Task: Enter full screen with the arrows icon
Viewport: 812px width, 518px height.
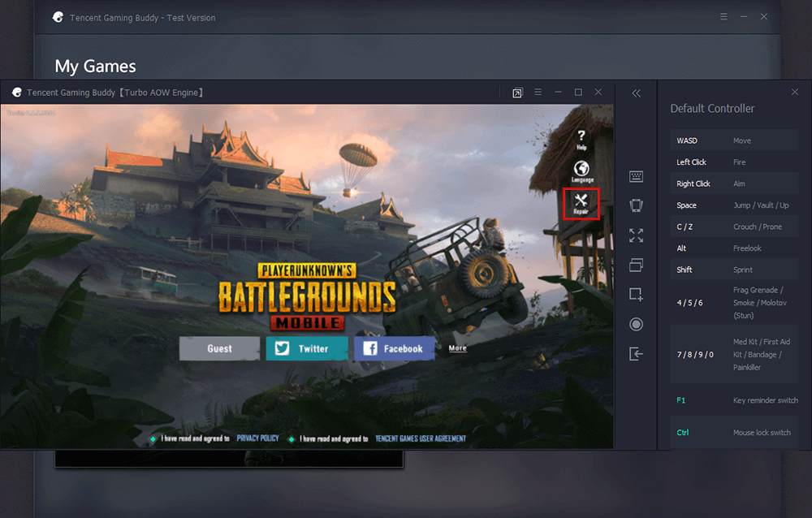Action: [636, 235]
